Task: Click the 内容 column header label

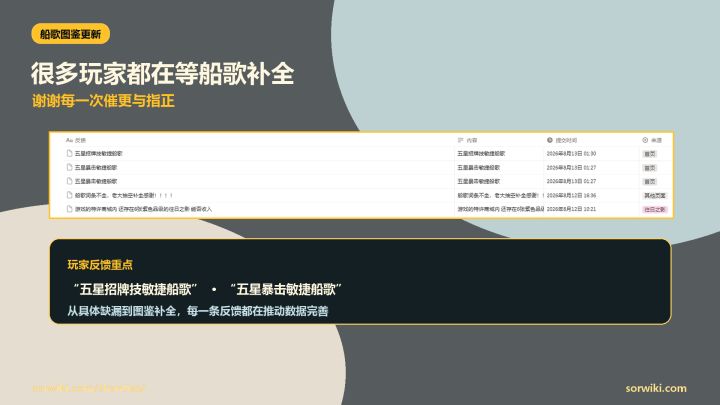Action: click(472, 140)
